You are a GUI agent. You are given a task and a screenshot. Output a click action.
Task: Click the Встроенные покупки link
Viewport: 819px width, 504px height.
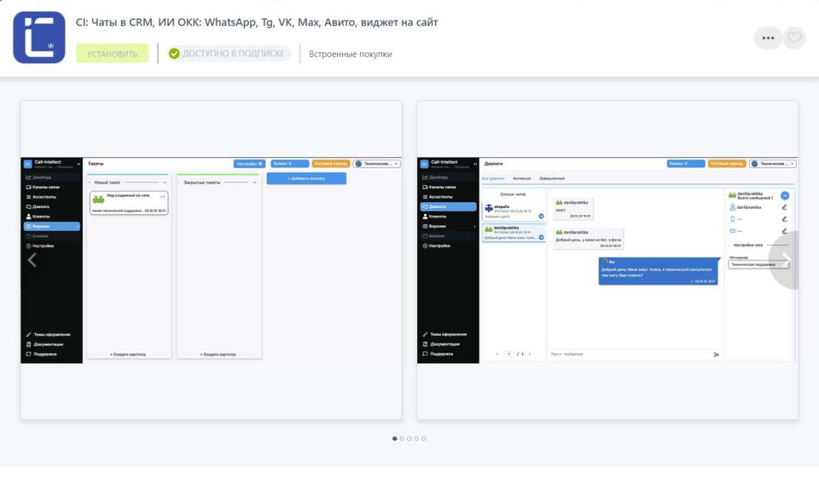350,54
